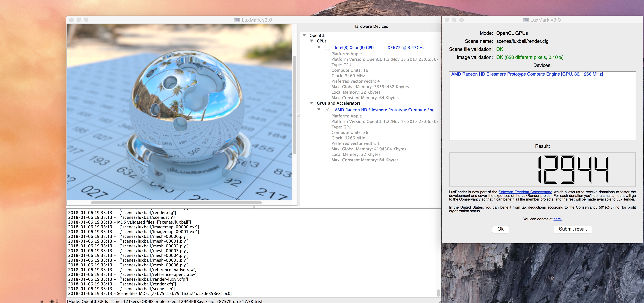Click log line for reference-opencl.raw
The height and width of the screenshot is (303, 644).
(133, 274)
